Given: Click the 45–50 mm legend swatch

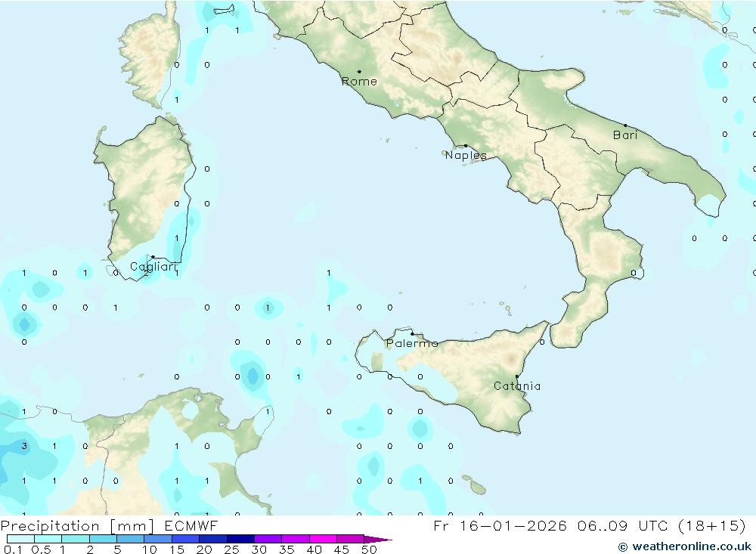Looking at the screenshot, I should coord(351,539).
